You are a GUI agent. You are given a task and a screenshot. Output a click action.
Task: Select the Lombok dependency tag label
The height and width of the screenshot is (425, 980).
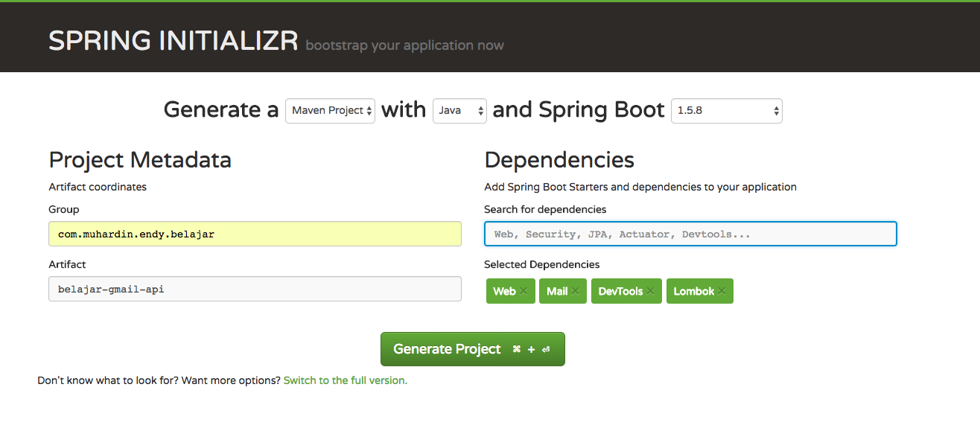[694, 291]
